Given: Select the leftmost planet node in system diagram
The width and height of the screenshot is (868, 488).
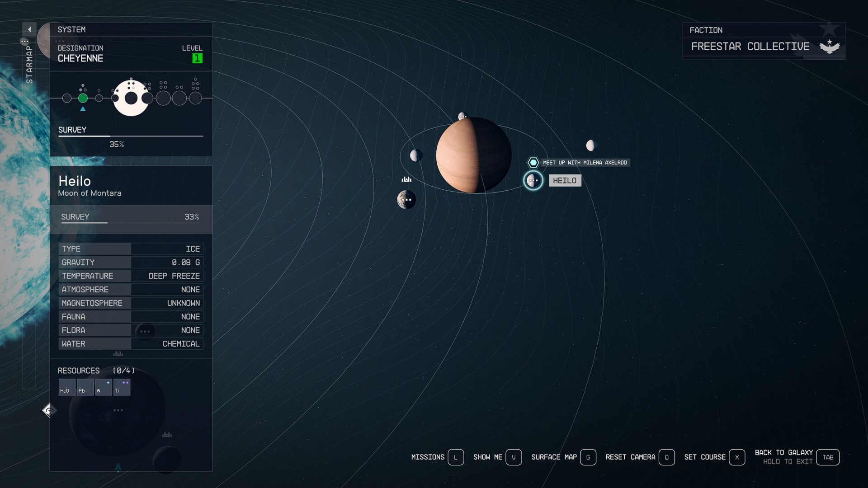Looking at the screenshot, I should 67,98.
